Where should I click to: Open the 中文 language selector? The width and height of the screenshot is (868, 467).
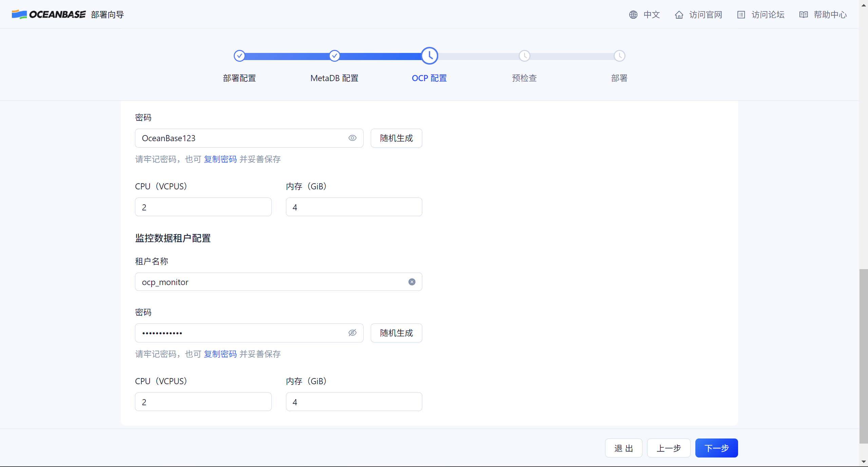pos(651,15)
